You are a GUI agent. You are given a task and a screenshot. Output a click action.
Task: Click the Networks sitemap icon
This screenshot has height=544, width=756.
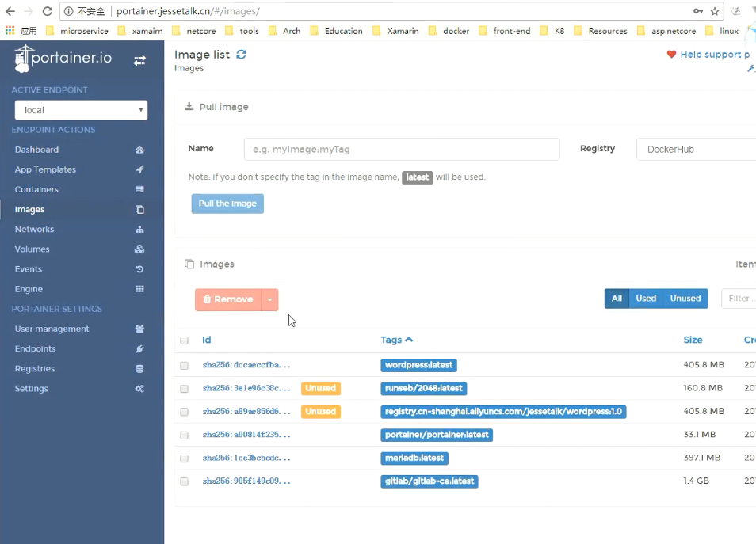[139, 230]
